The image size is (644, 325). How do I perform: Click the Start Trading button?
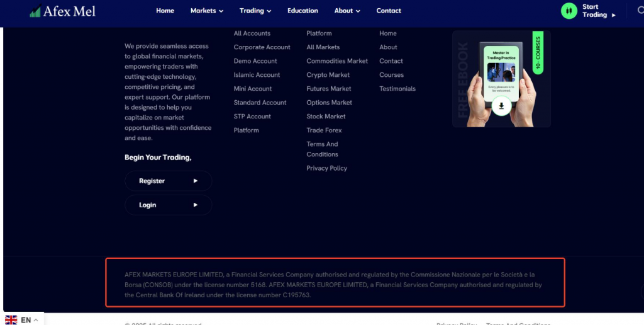[589, 11]
